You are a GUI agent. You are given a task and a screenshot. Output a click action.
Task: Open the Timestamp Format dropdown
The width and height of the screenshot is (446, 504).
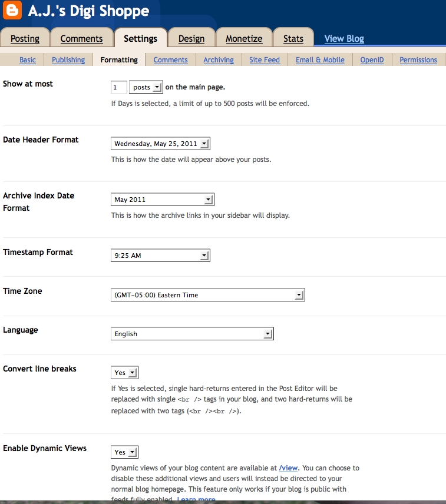point(160,256)
